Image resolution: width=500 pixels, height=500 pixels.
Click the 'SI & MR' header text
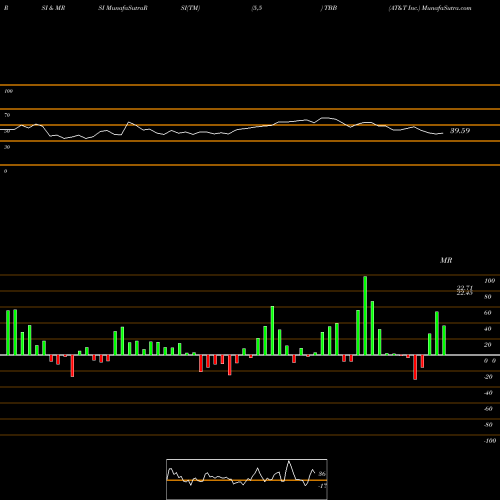[x=53, y=8]
